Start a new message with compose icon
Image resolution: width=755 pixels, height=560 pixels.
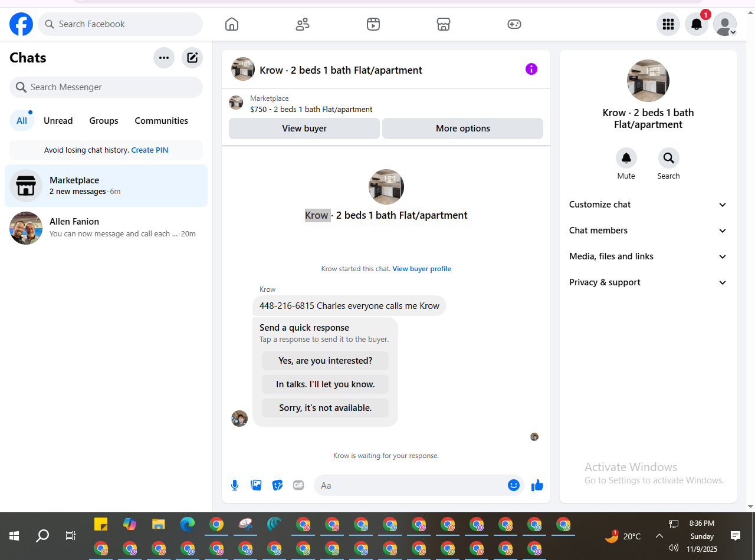coord(192,58)
